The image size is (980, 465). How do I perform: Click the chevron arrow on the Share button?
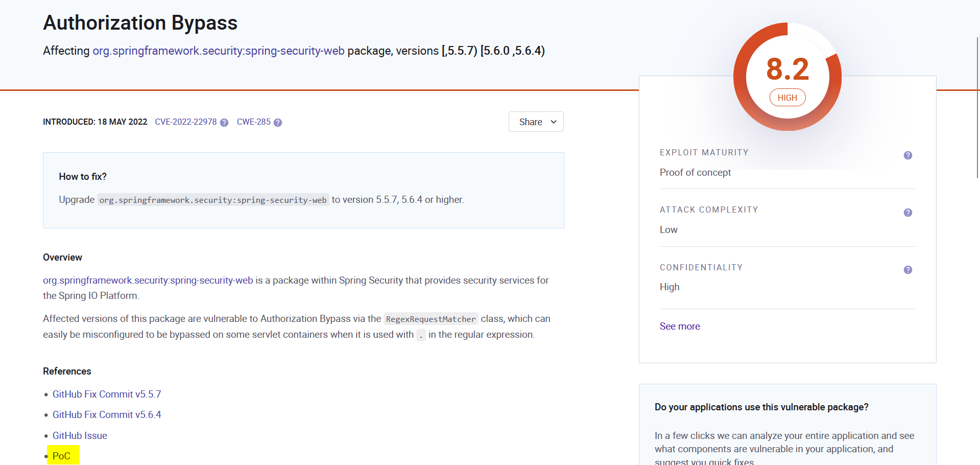coord(553,122)
